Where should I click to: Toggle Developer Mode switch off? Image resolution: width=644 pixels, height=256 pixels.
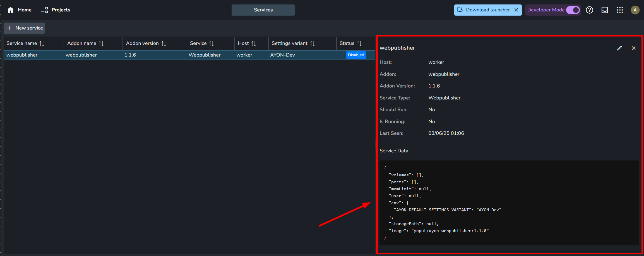tap(573, 10)
